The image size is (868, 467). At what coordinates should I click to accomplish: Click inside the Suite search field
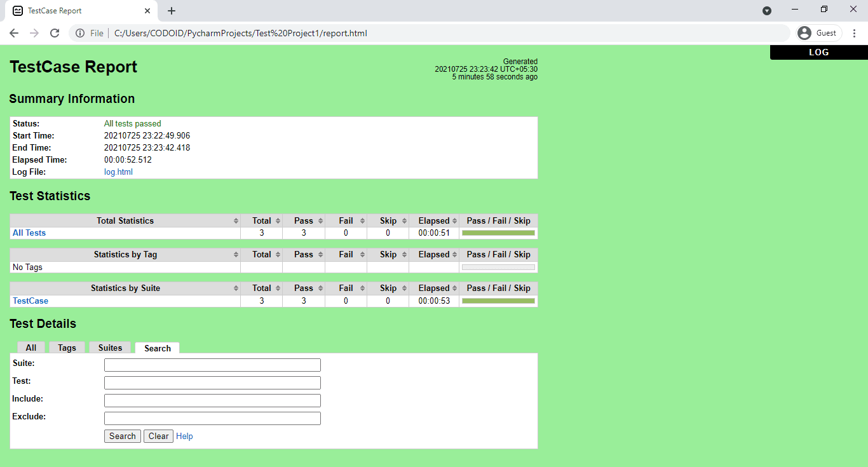click(212, 365)
